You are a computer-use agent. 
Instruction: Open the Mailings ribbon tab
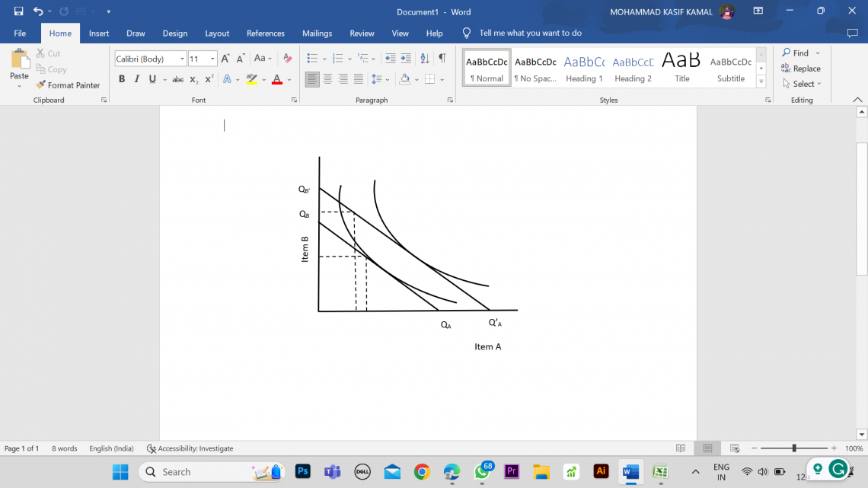[317, 33]
